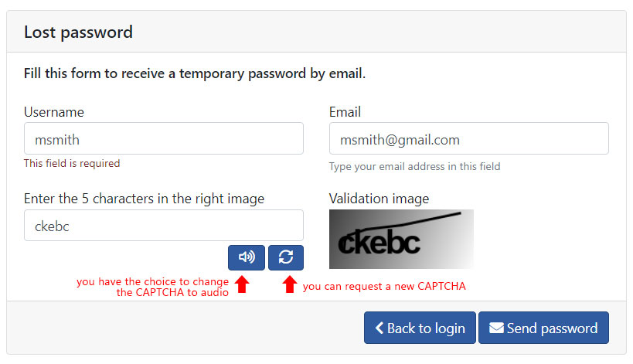Select the 'This field is required' error message
633x364 pixels.
pos(72,163)
